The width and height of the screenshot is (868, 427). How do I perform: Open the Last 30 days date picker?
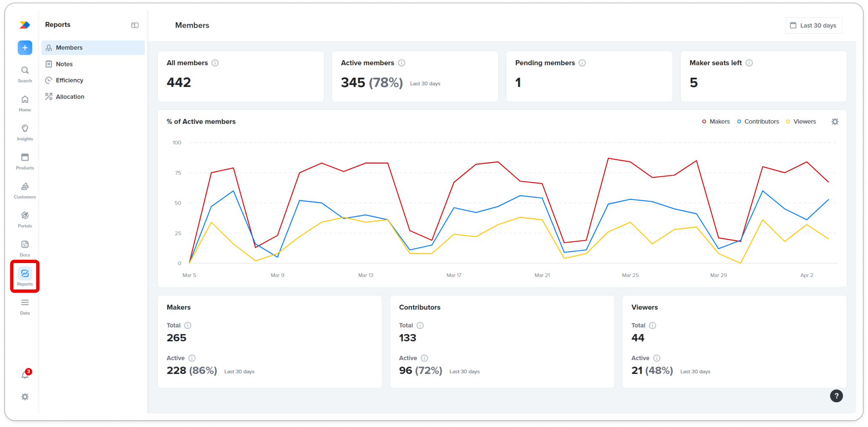tap(813, 25)
